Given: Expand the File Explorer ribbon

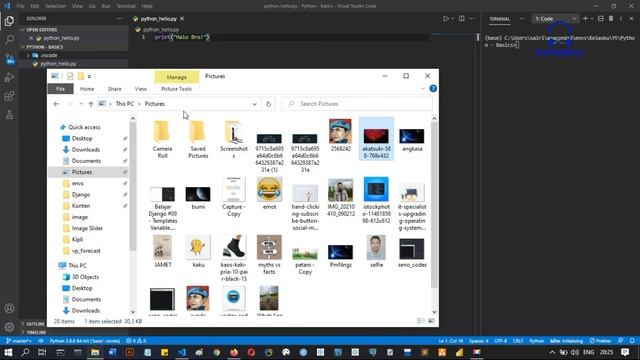Looking at the screenshot, I should pos(422,89).
